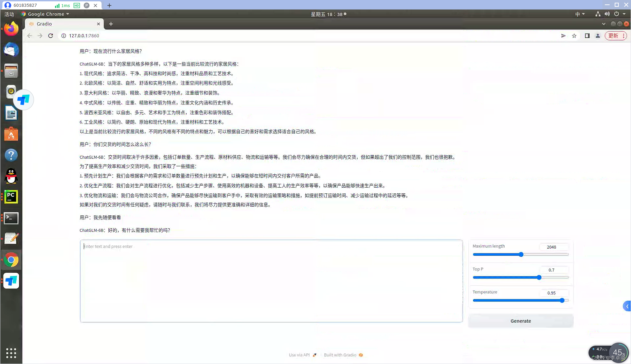This screenshot has width=631, height=364.
Task: Select the 601835827 remote session tab
Action: [51, 5]
